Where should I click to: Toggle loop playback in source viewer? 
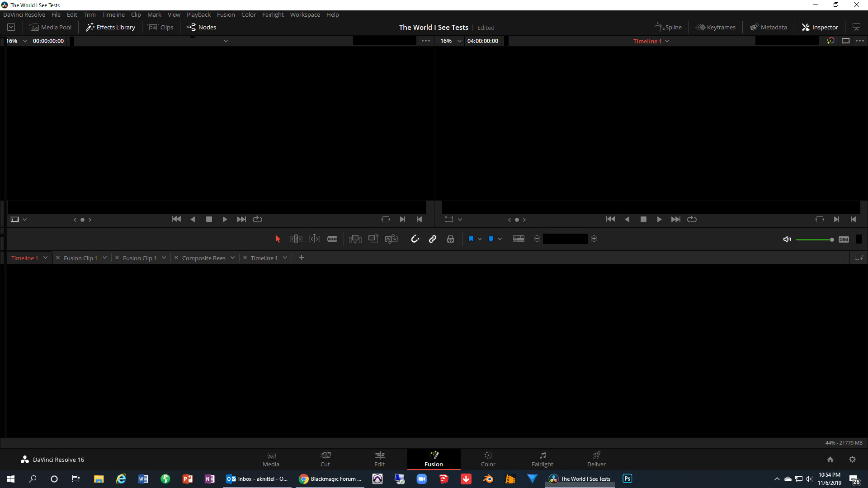point(257,219)
